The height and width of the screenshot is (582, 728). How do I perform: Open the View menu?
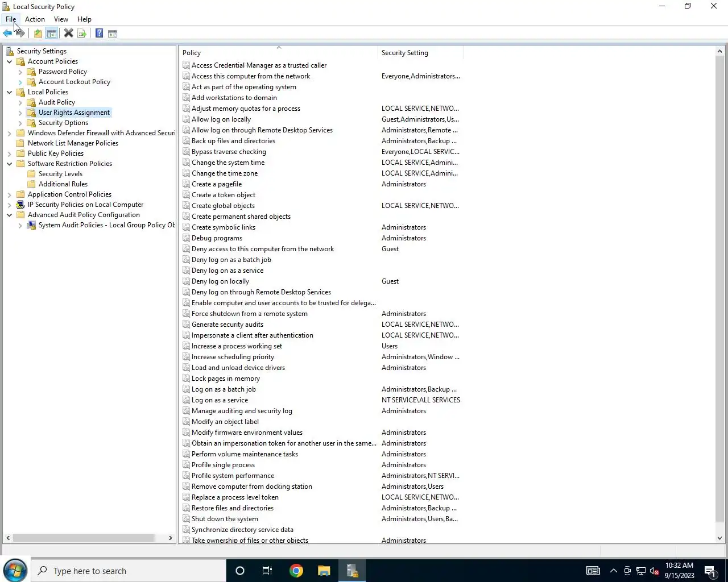61,19
